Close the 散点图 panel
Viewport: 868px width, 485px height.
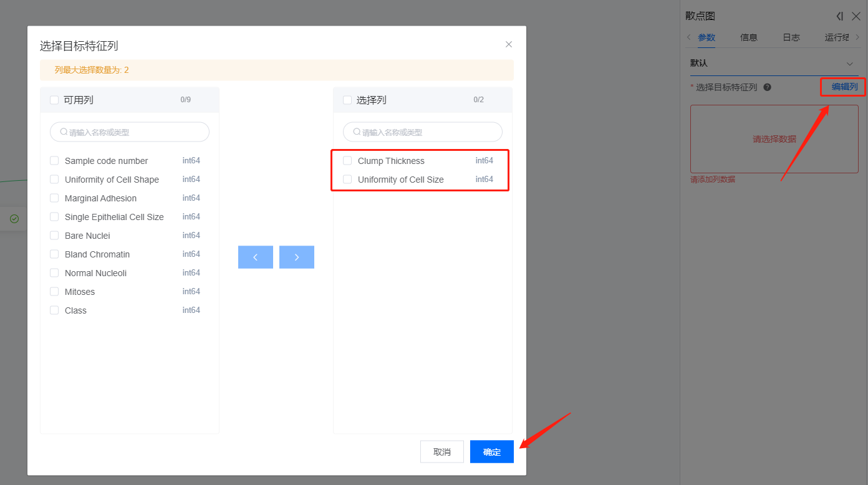pos(856,16)
